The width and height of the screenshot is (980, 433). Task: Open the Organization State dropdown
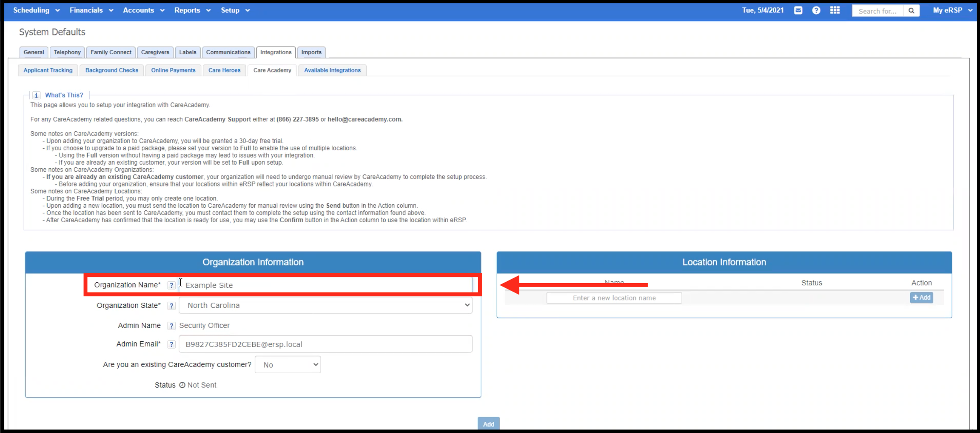pos(326,305)
